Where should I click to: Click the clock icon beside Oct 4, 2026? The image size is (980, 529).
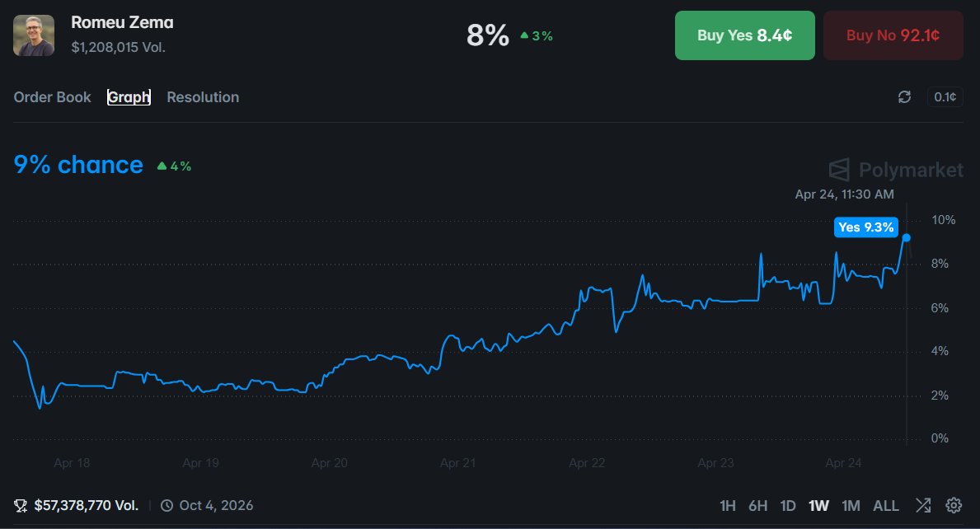click(166, 505)
